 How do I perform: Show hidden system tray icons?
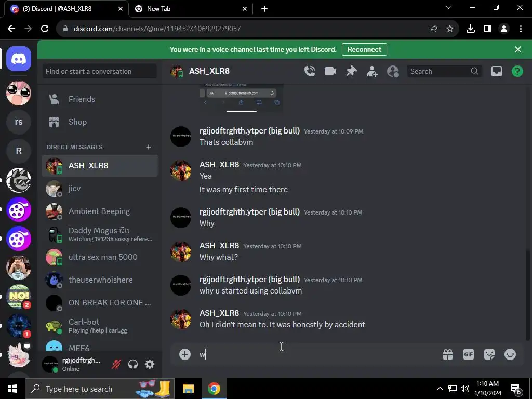(440, 389)
